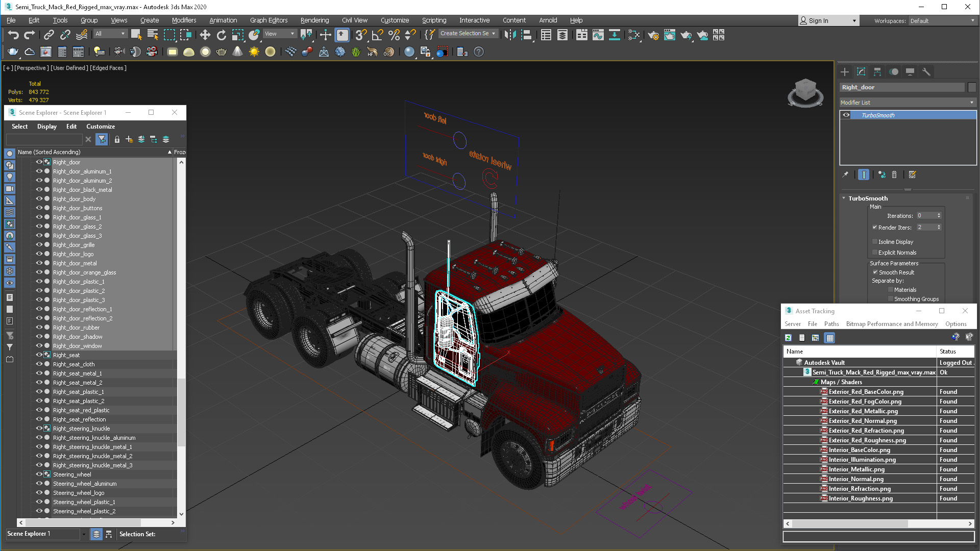This screenshot has height=551, width=980.
Task: Click the Undo arrow icon
Action: click(13, 35)
